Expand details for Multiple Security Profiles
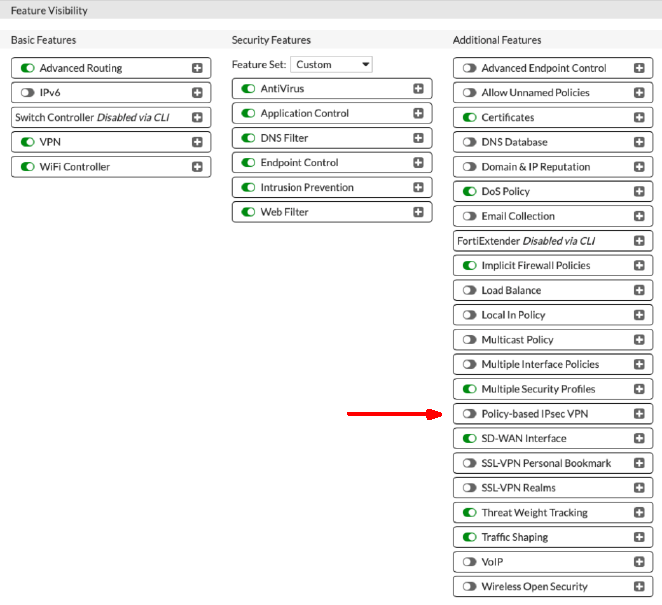The image size is (662, 605). click(x=639, y=389)
